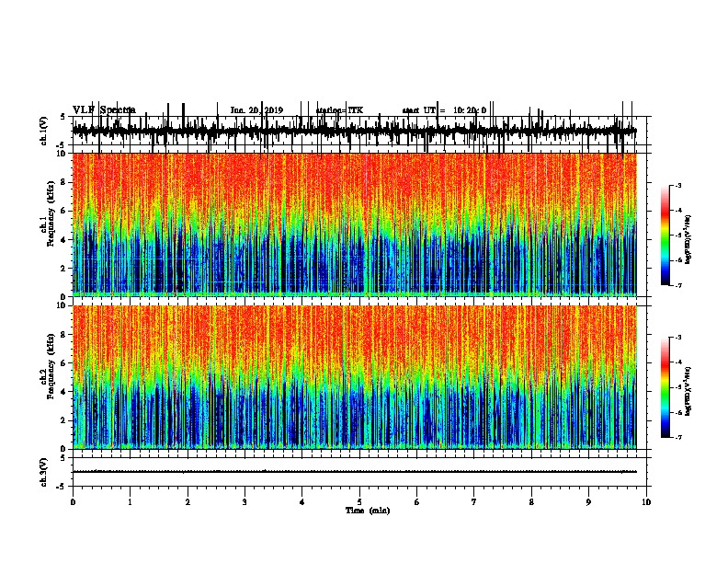Click the ch.2 frequency tick "10"

click(63, 305)
